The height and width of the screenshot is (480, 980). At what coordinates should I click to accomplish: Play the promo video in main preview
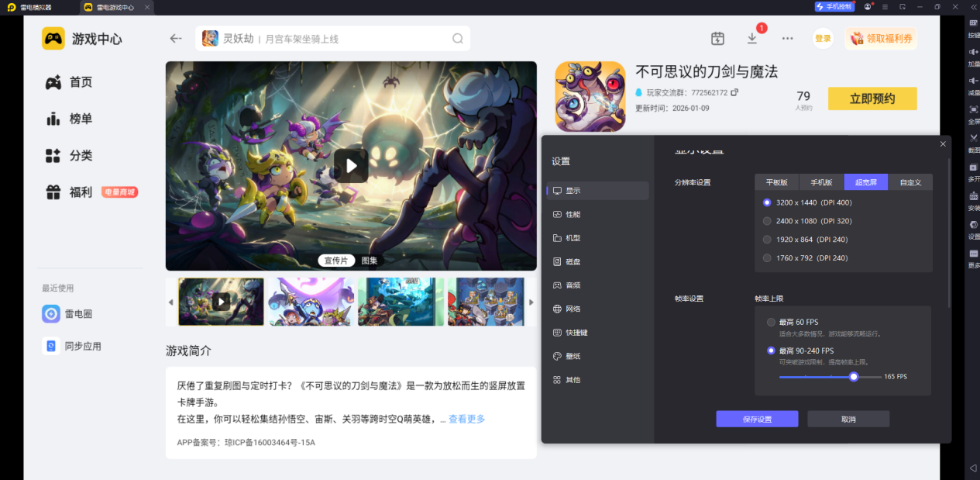click(351, 166)
